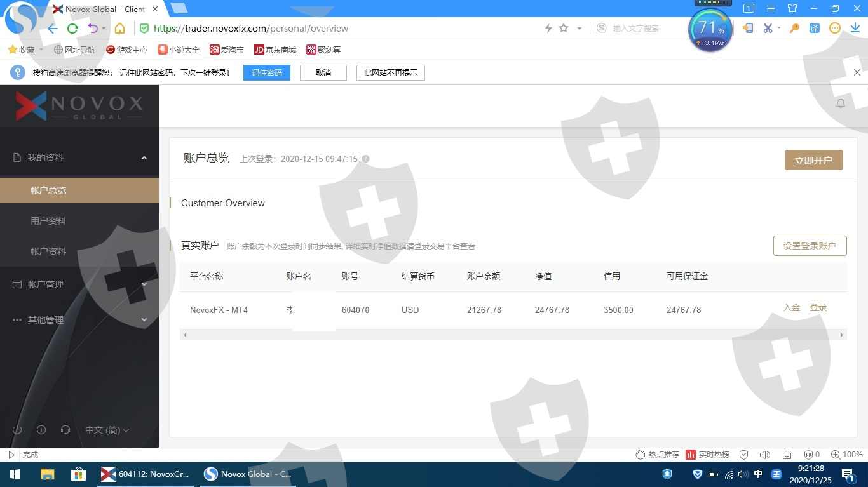This screenshot has height=487, width=868.
Task: Select 用户资料 in sidebar menu
Action: click(x=48, y=221)
